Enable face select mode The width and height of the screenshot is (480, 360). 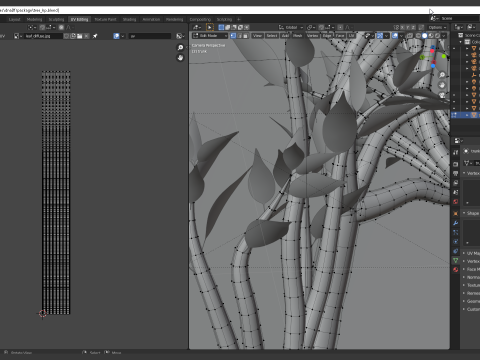point(246,36)
